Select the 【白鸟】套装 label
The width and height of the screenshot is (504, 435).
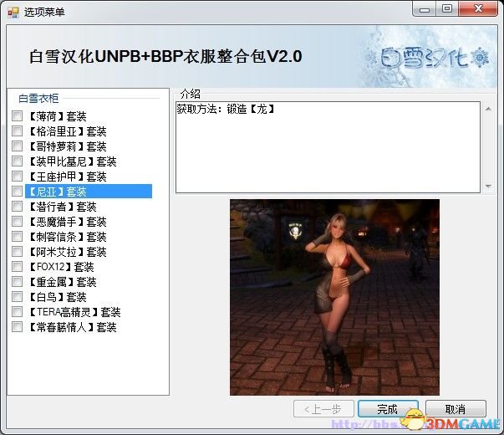coord(58,297)
